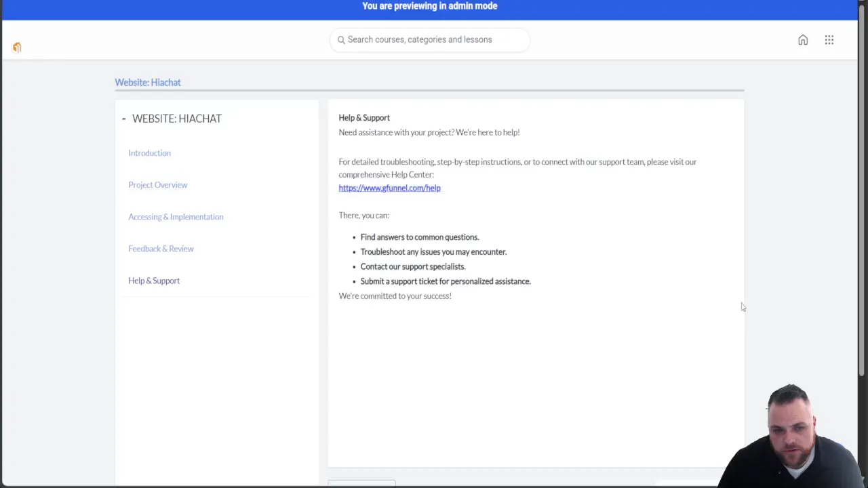
Task: Click the button at the bottom of the lesson
Action: pyautogui.click(x=361, y=483)
